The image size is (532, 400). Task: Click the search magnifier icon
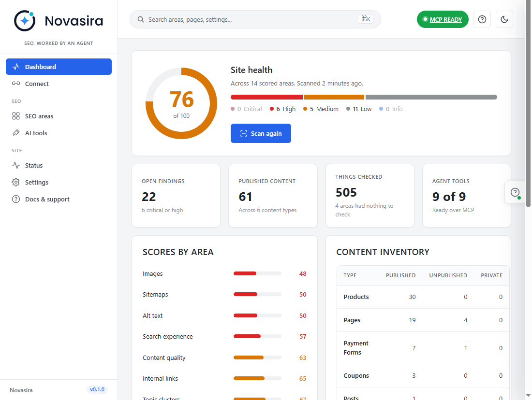[140, 19]
